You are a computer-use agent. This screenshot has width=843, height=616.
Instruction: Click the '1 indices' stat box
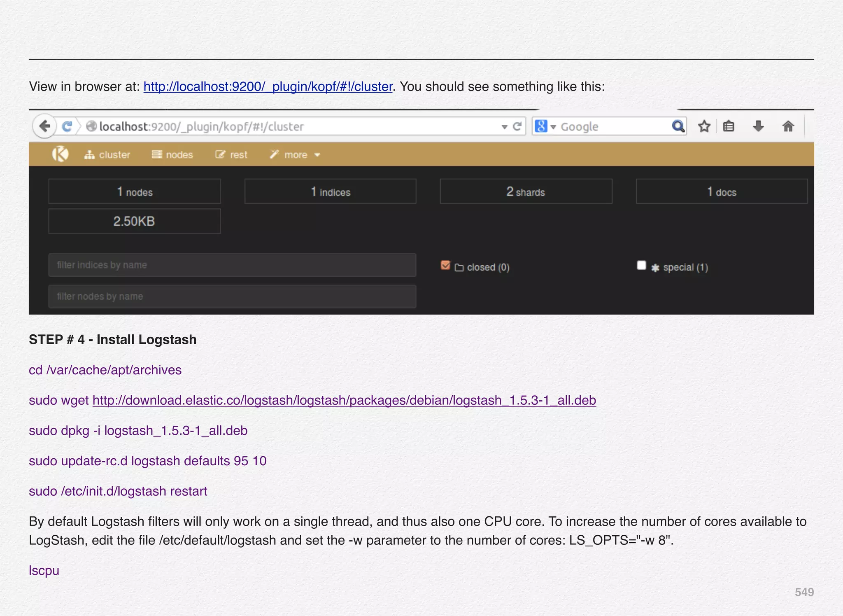[x=331, y=191]
